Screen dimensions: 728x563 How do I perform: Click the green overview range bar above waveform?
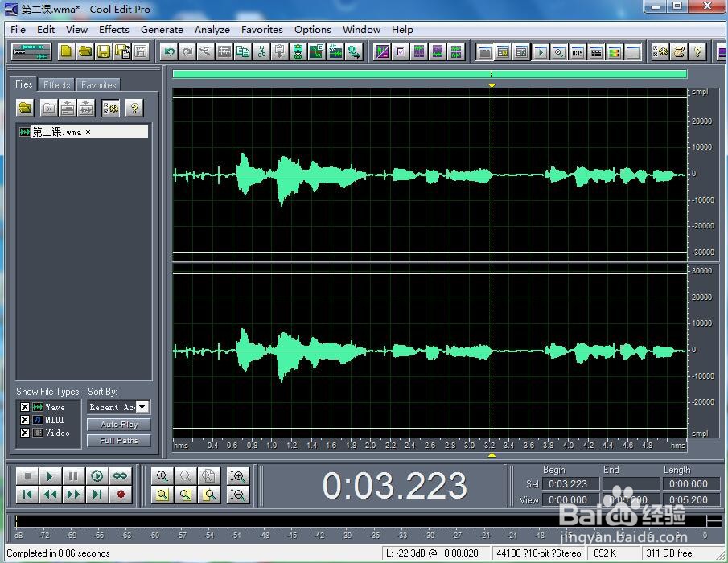430,74
